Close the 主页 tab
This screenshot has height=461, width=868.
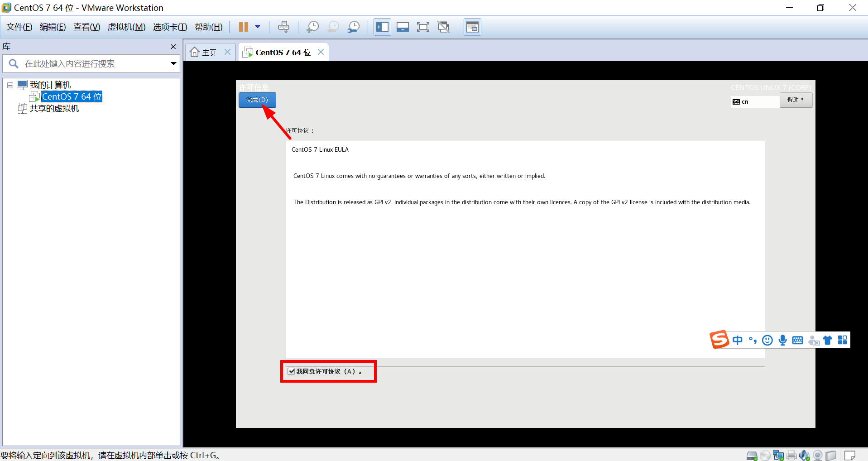pyautogui.click(x=228, y=52)
